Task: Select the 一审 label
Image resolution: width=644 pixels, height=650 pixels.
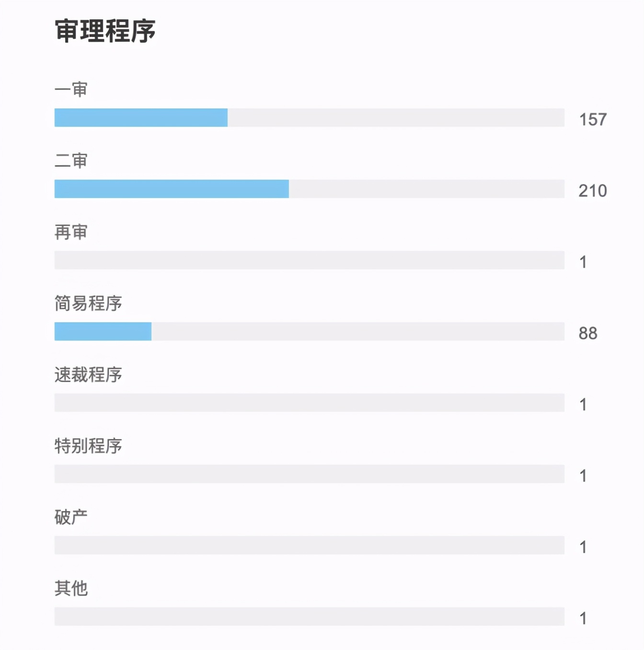Action: (71, 90)
